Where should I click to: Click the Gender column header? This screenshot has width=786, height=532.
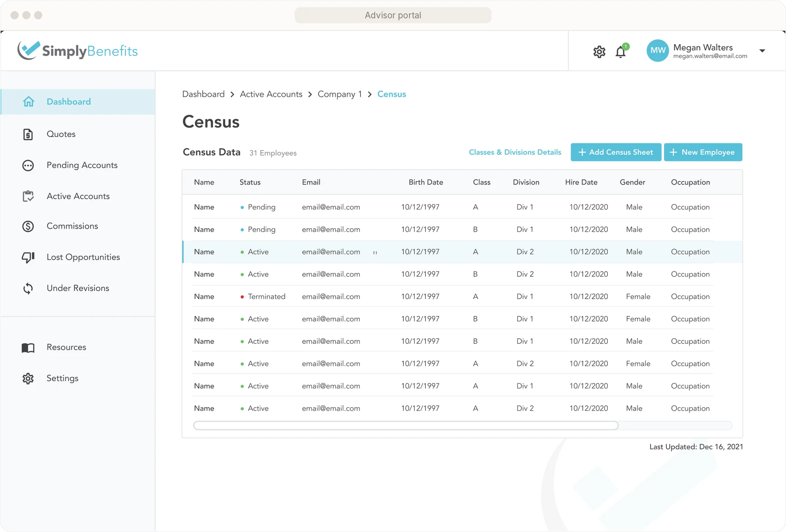click(632, 182)
